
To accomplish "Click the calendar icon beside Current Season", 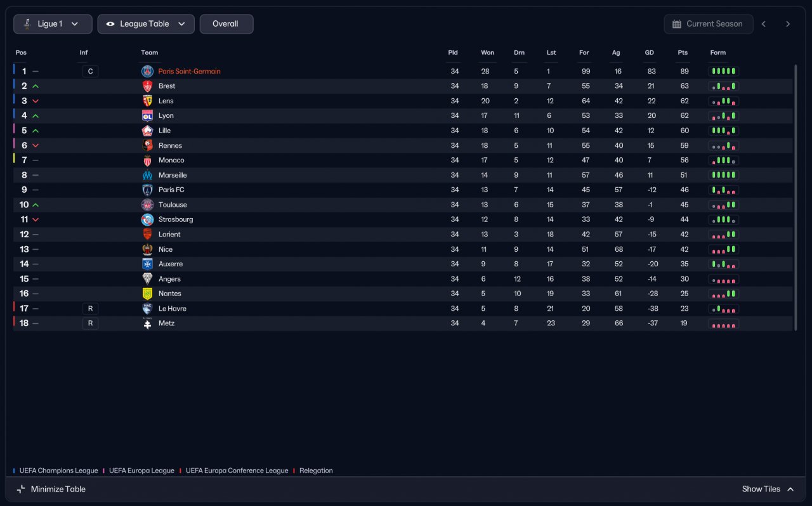I will 676,24.
